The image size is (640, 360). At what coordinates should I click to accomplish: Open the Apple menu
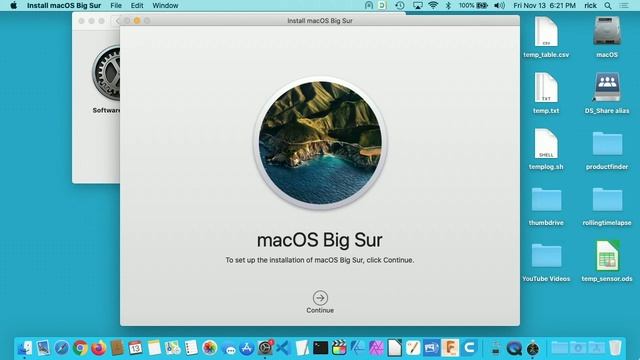tap(13, 5)
